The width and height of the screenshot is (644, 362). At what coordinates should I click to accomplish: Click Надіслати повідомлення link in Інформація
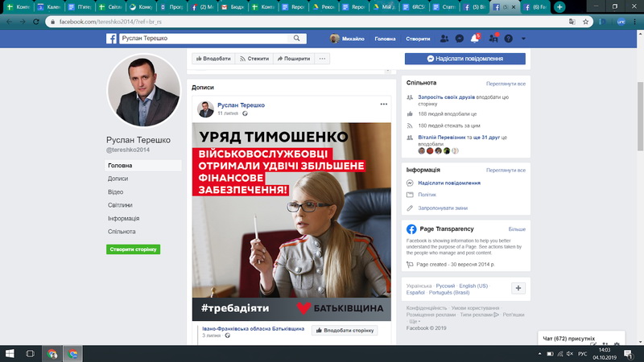(449, 183)
